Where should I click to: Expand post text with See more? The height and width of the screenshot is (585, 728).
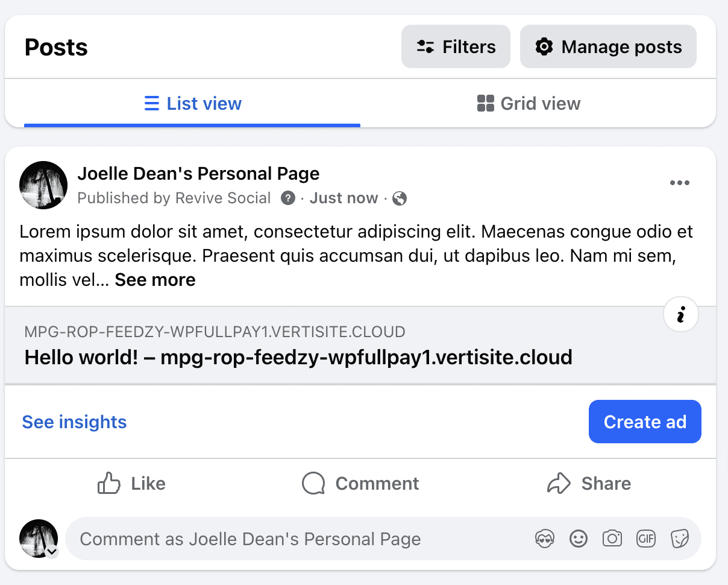pyautogui.click(x=155, y=280)
